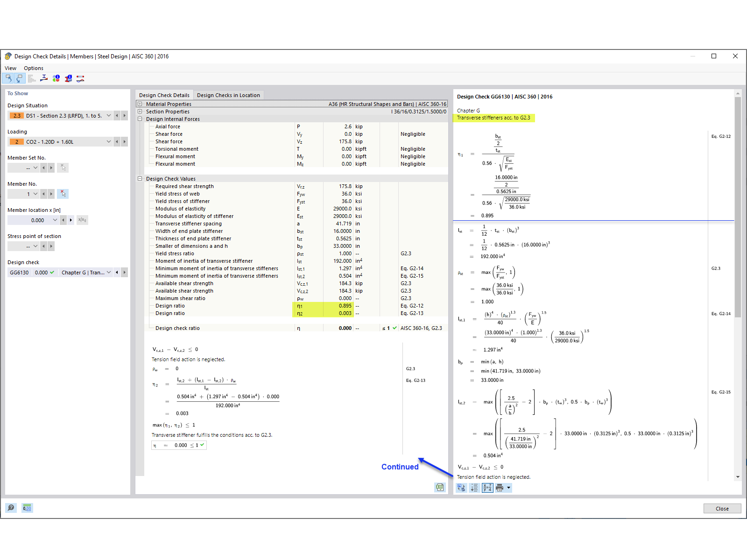Collapse the Design Check Values group
Image resolution: width=747 pixels, height=560 pixels.
click(x=140, y=179)
